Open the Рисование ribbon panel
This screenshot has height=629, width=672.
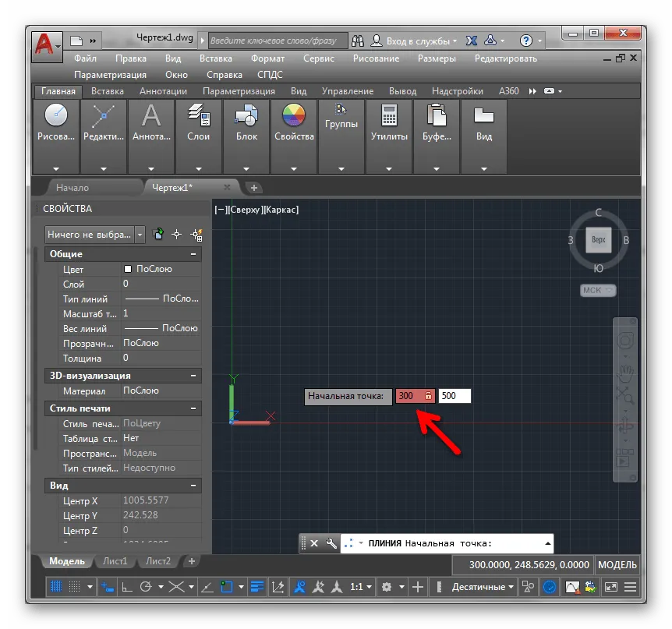[x=56, y=136]
